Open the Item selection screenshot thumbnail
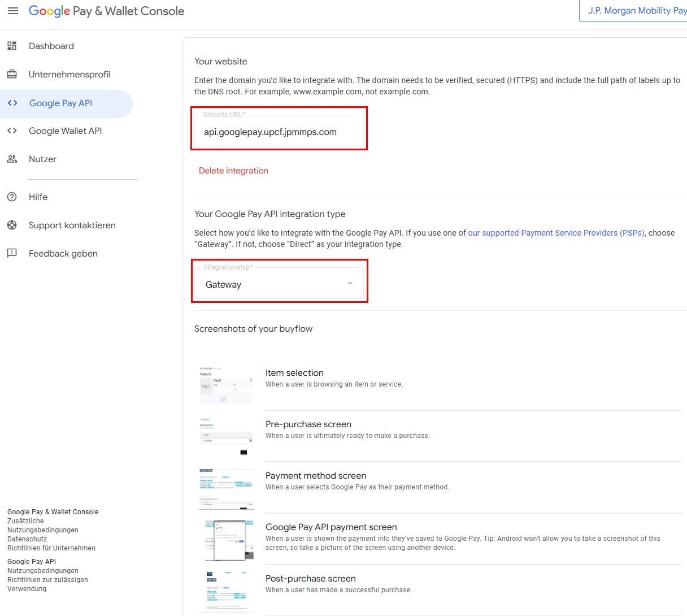Screen dimensions: 687x616 (x=226, y=384)
